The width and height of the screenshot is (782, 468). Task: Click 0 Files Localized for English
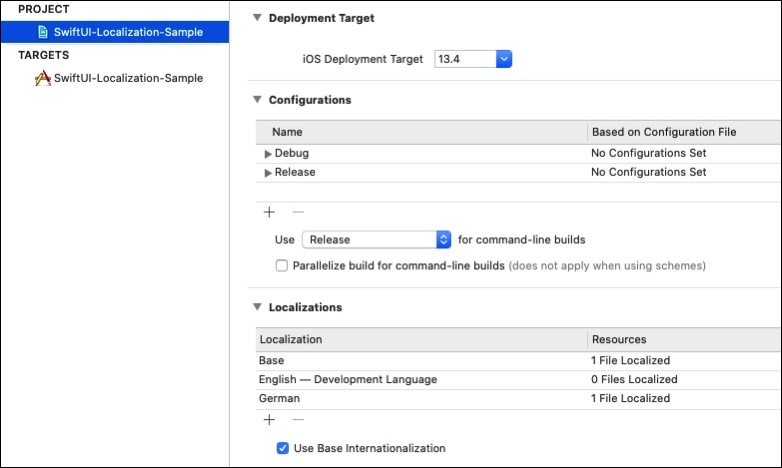[634, 379]
